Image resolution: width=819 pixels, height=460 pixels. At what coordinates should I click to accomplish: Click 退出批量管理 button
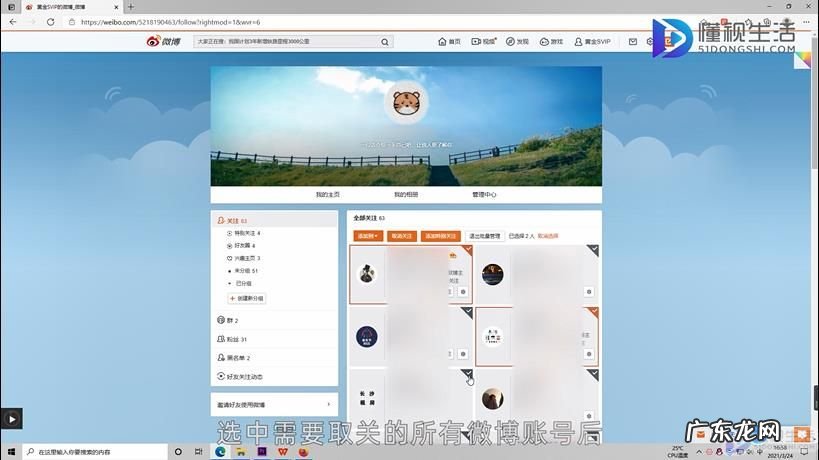485,236
